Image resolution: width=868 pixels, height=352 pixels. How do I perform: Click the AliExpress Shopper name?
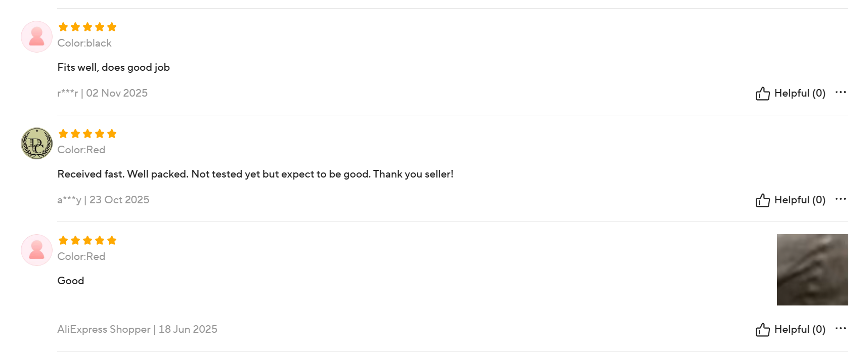104,330
